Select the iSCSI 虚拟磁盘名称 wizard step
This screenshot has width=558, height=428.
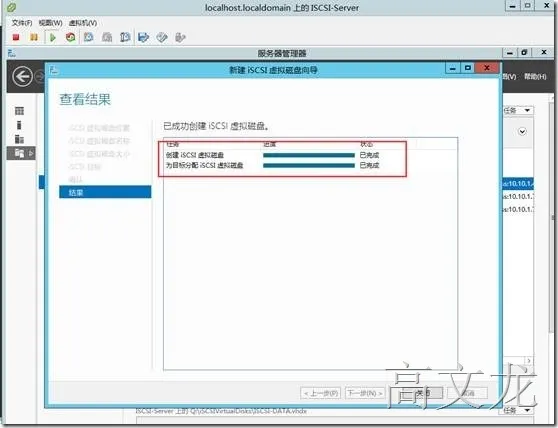click(x=99, y=141)
